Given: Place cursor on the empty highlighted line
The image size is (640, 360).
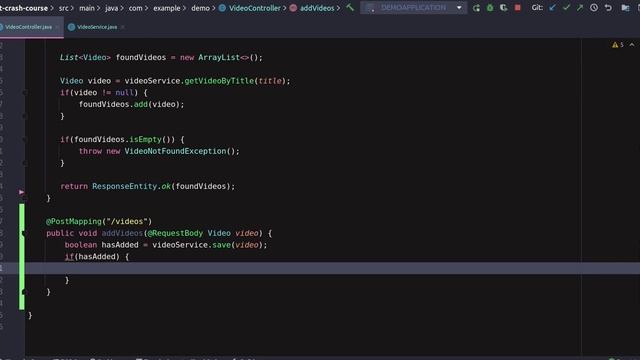Looking at the screenshot, I should click(332, 268).
